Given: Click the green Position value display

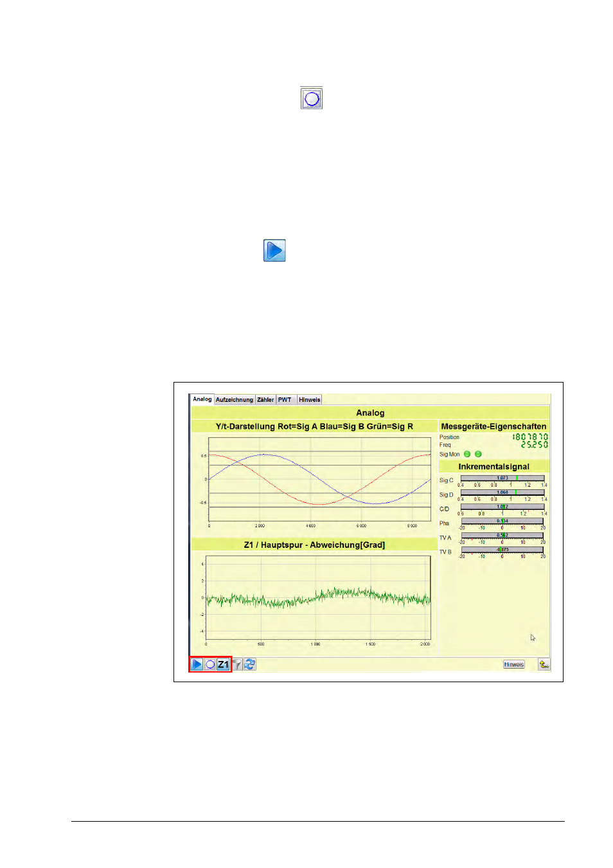Looking at the screenshot, I should (x=530, y=437).
